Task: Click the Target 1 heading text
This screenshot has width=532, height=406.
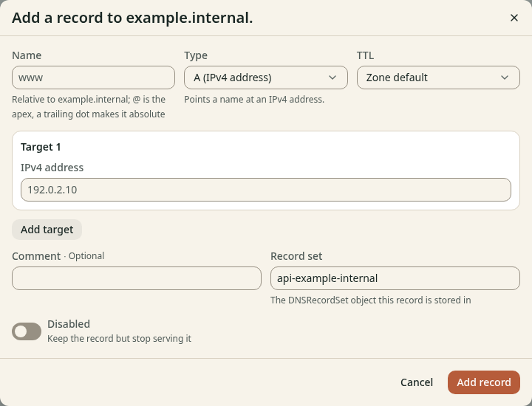Action: (x=41, y=147)
